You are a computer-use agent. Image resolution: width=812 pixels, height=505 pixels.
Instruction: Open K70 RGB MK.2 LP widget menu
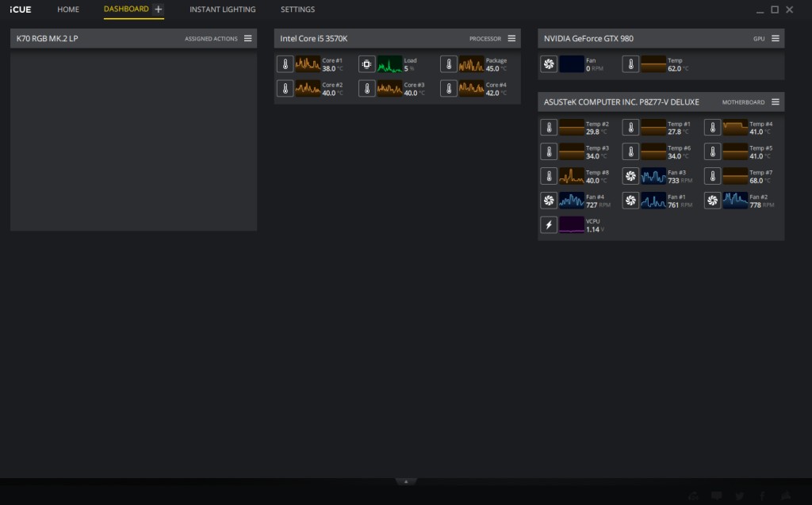248,38
